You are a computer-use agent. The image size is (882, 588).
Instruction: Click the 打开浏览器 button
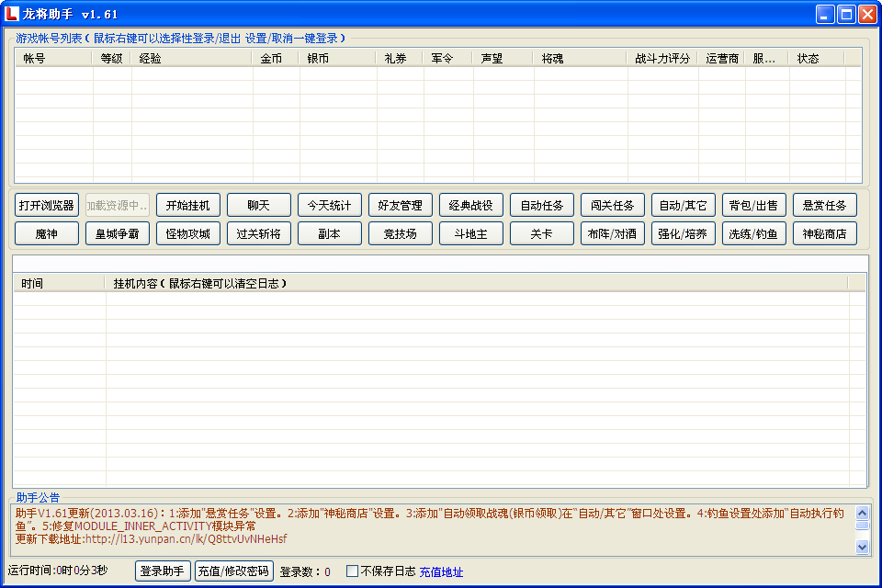pyautogui.click(x=47, y=205)
